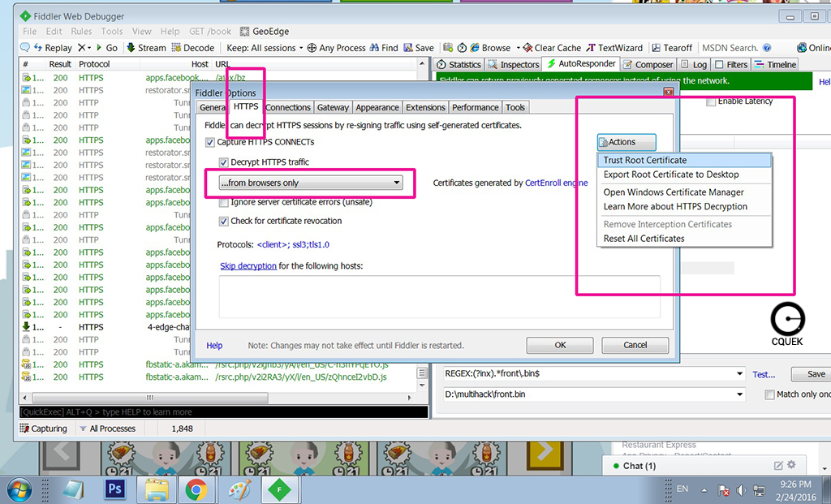
Task: Click the Fiddler taskbar icon
Action: (279, 489)
